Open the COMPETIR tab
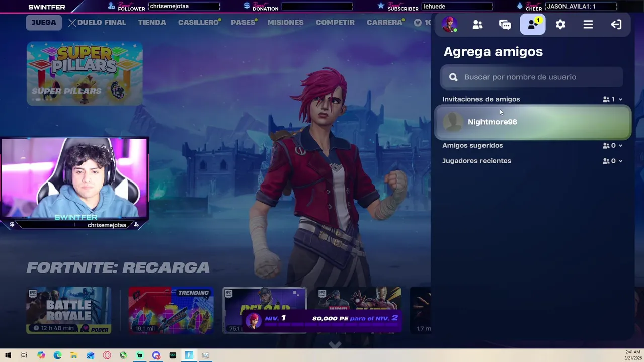 click(335, 23)
